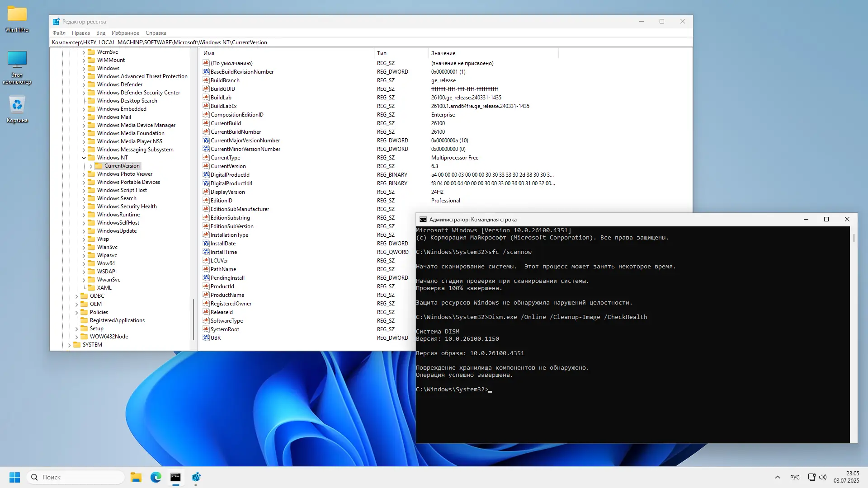Open the Избранное menu
Image resolution: width=868 pixels, height=488 pixels.
[x=125, y=33]
